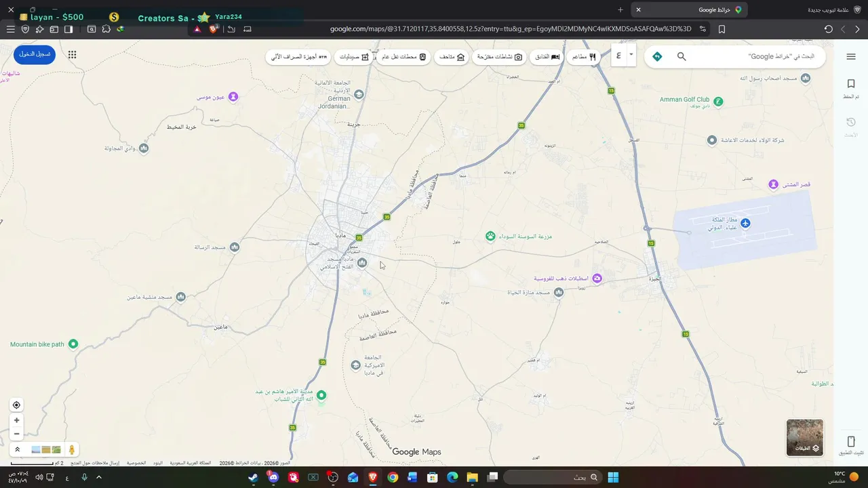Screen dimensions: 868x488
Task: Open Google Chrome from the taskbar
Action: click(x=393, y=477)
